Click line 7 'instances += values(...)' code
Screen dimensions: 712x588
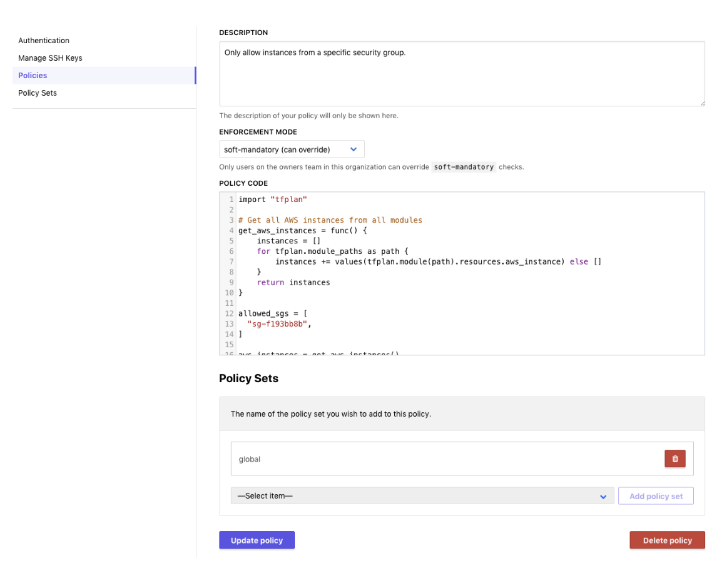tap(438, 262)
